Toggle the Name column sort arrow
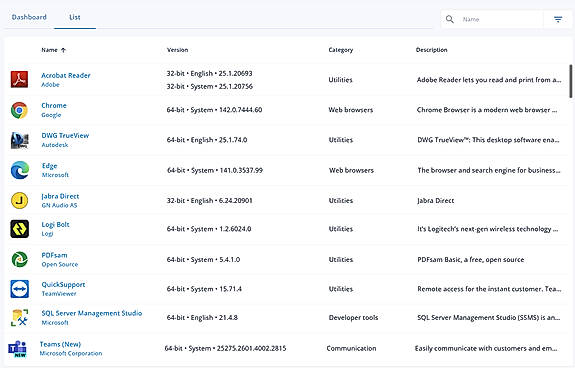The height and width of the screenshot is (368, 575). click(63, 50)
